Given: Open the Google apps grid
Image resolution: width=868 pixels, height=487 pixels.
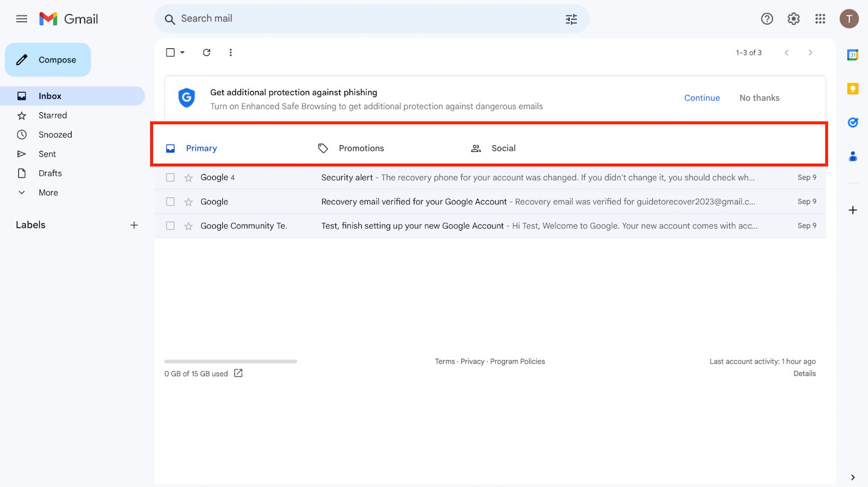Looking at the screenshot, I should click(x=820, y=19).
